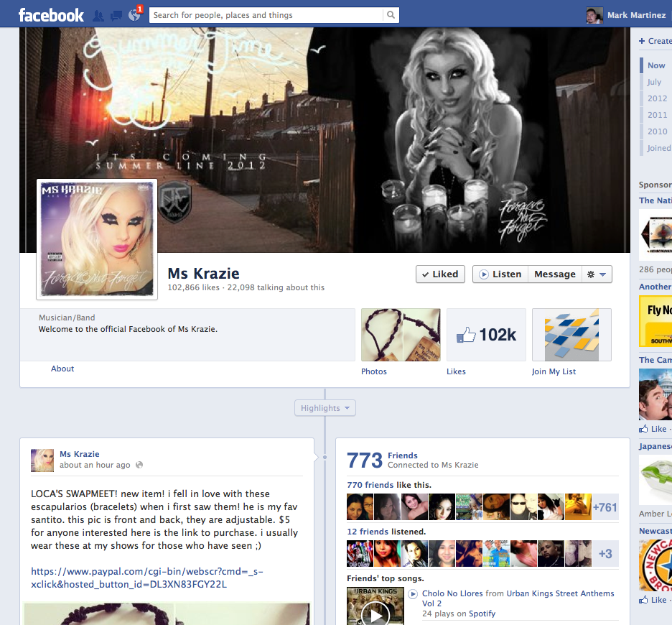Toggle the Liked button

[x=440, y=274]
